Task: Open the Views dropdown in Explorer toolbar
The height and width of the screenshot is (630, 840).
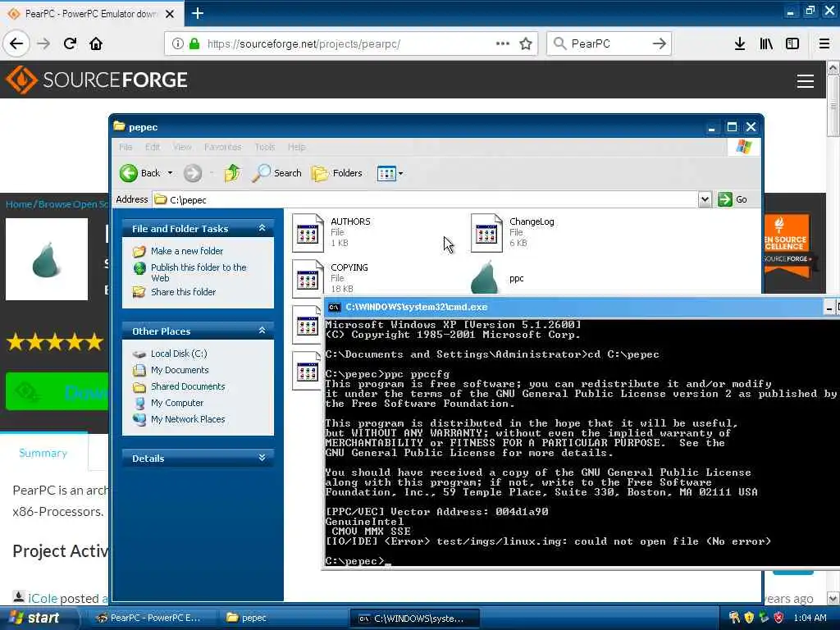Action: (x=390, y=173)
